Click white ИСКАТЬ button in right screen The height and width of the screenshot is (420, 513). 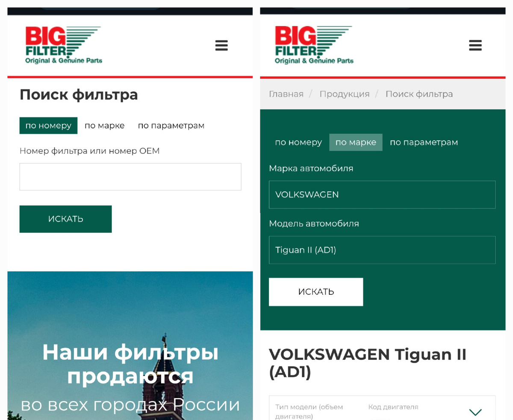point(316,292)
